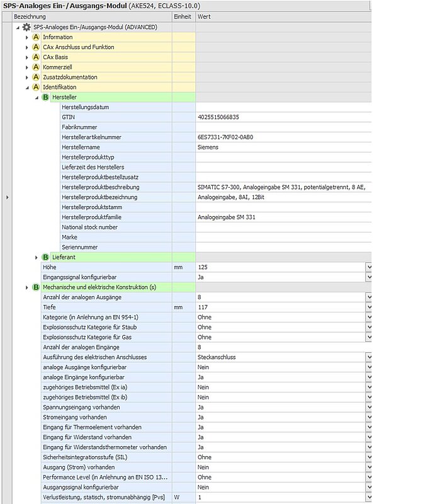
Task: Open dropdown for Sicherheitsintegrationsstufe (SIL)
Action: [368, 457]
